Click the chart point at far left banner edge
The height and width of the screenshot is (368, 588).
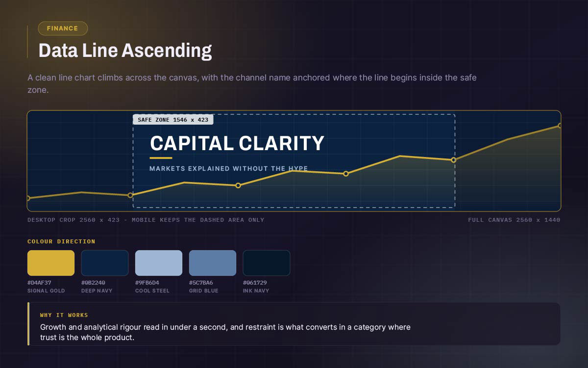click(x=28, y=198)
